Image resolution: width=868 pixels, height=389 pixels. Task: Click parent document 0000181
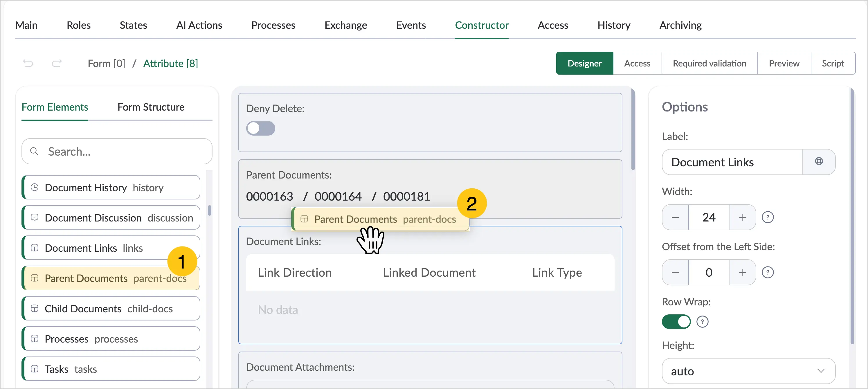(406, 196)
